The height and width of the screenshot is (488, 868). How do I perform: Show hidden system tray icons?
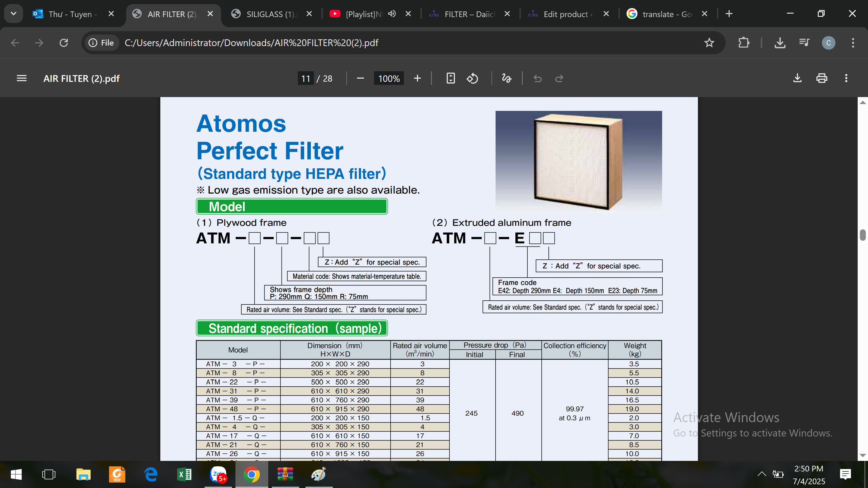pos(761,474)
